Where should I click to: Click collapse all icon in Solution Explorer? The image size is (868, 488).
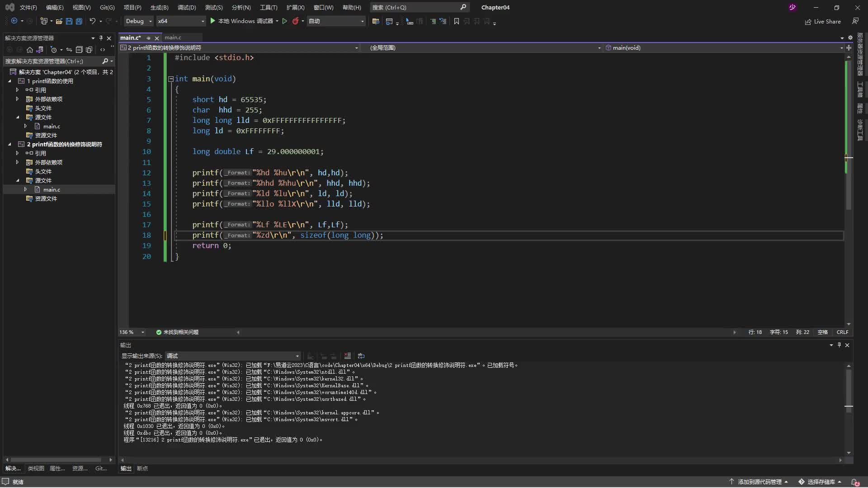(79, 50)
